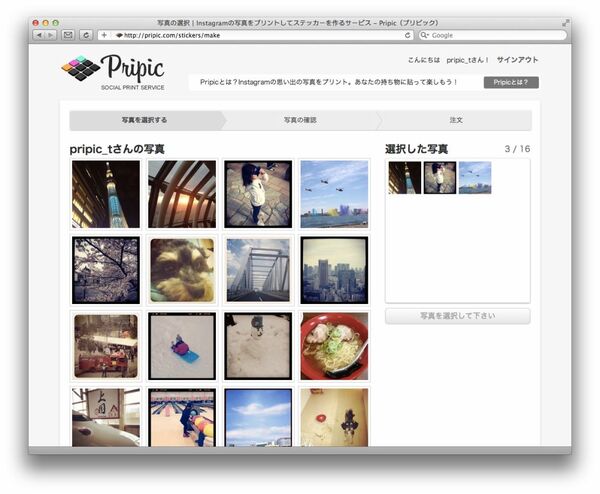Select the blue sky with clouds photo
This screenshot has width=600, height=494.
coord(258,417)
